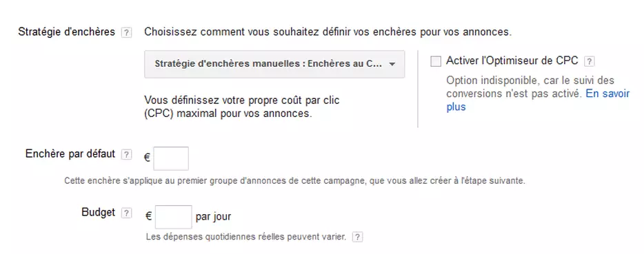This screenshot has width=644, height=254.
Task: Click euro symbol before the budget field
Action: (x=149, y=216)
